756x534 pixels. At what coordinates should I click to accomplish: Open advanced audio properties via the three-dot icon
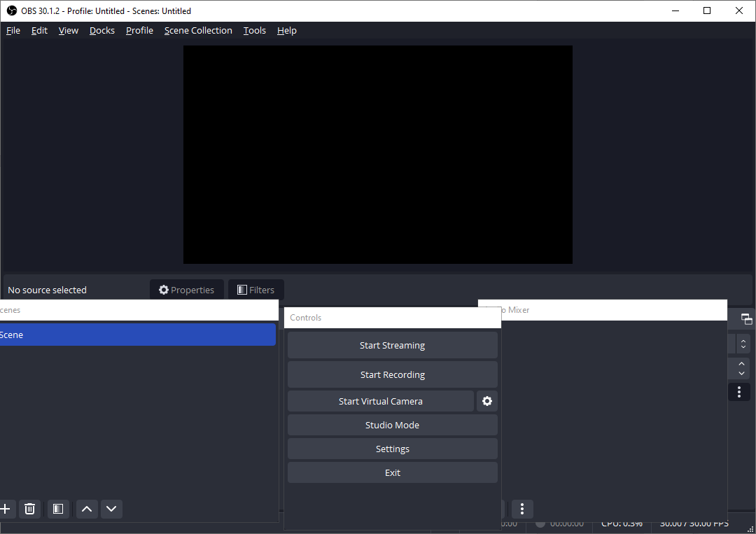522,509
